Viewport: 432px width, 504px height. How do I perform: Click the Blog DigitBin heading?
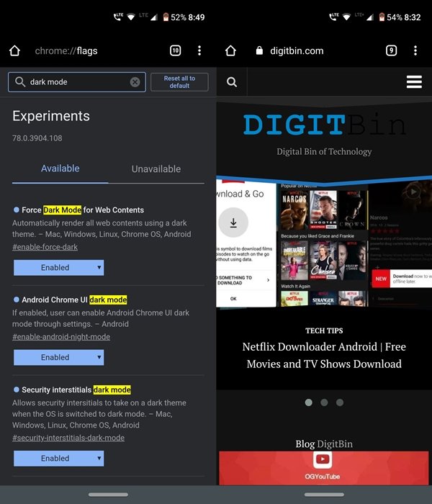tap(324, 444)
